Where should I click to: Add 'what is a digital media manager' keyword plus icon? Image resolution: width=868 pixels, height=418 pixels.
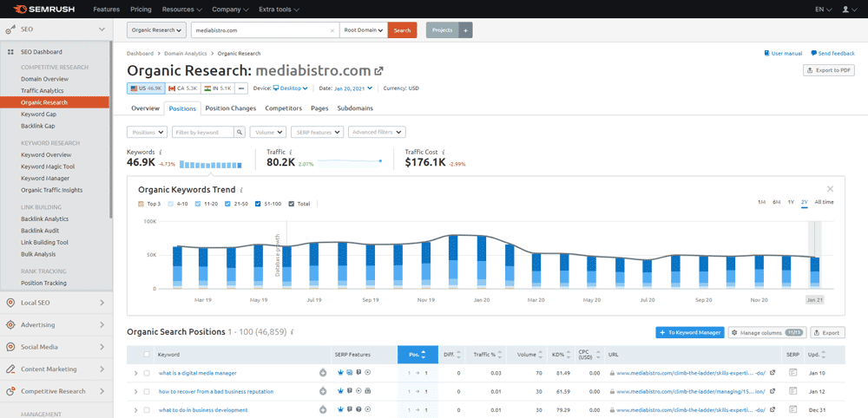click(x=323, y=373)
